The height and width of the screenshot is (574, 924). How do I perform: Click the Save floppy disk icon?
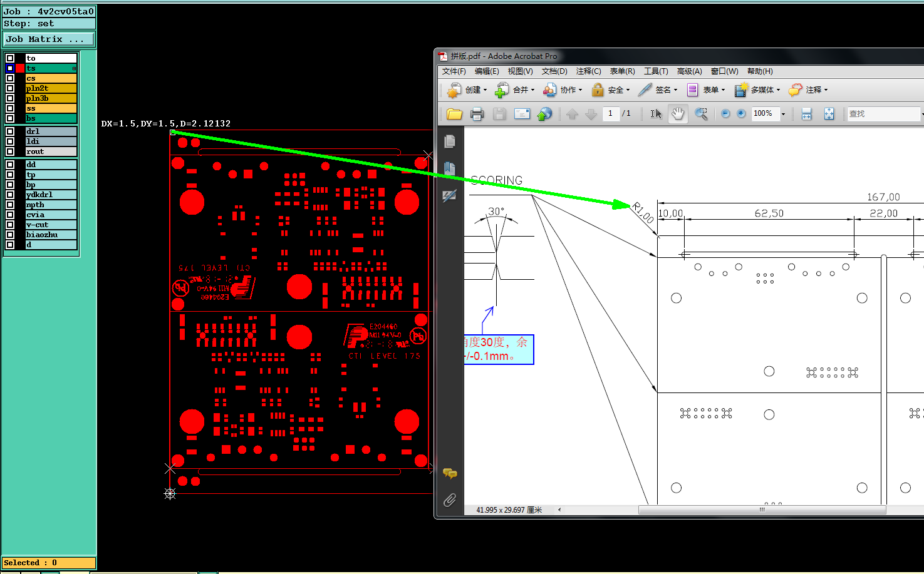pos(499,114)
